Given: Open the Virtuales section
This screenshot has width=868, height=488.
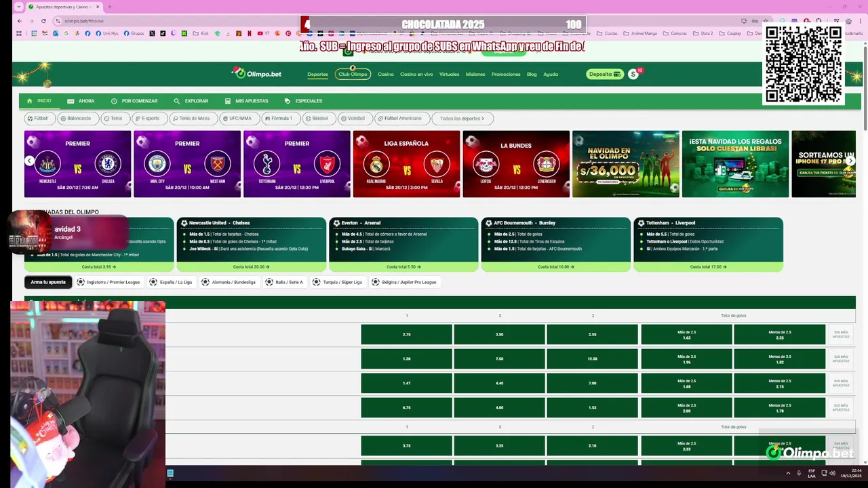Looking at the screenshot, I should 449,75.
